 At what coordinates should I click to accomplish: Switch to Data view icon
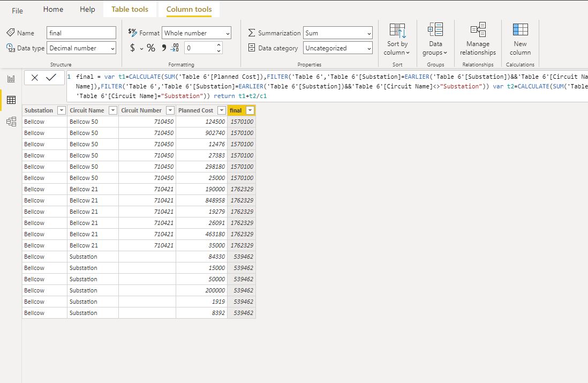(x=11, y=100)
